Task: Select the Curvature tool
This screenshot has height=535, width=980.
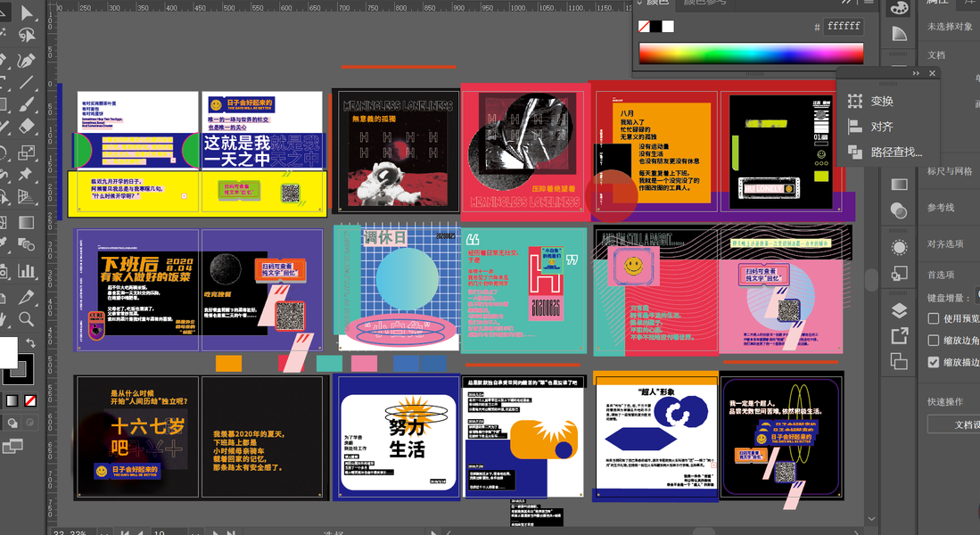Action: click(x=27, y=60)
